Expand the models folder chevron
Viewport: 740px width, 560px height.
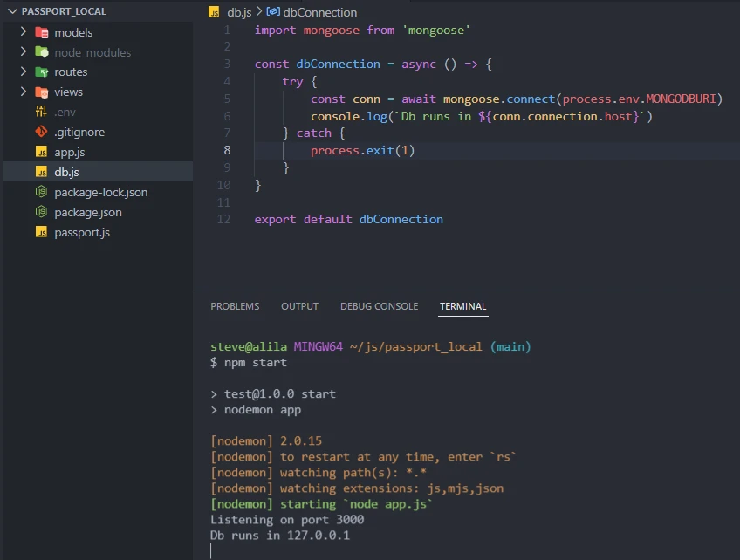tap(24, 32)
